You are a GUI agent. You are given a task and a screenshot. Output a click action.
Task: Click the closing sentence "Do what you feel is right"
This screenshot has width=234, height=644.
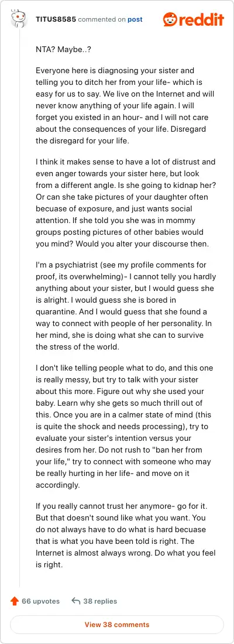coord(126,559)
